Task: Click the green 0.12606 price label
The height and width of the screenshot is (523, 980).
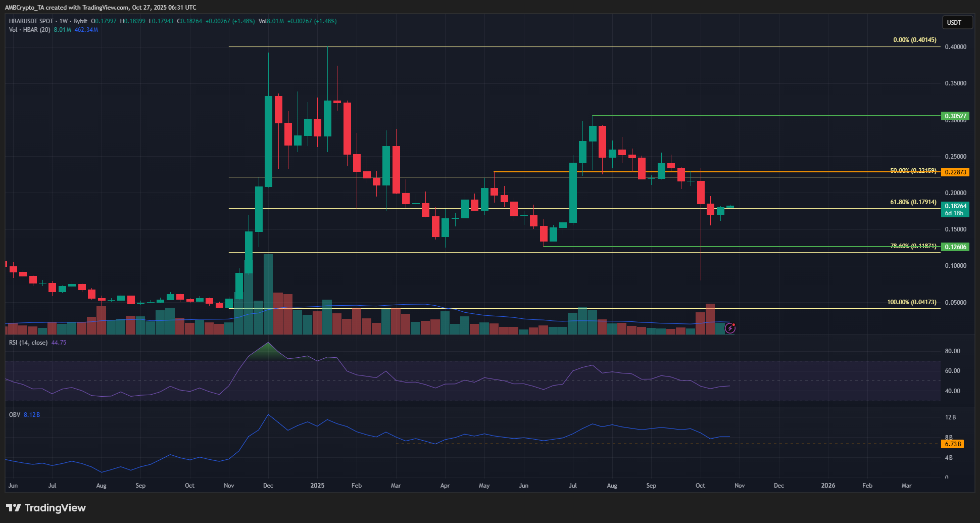Action: point(955,247)
